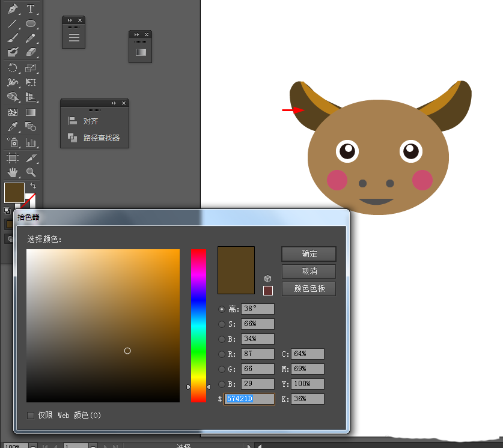Click the brown fill color swatch in toolbar

click(x=14, y=193)
